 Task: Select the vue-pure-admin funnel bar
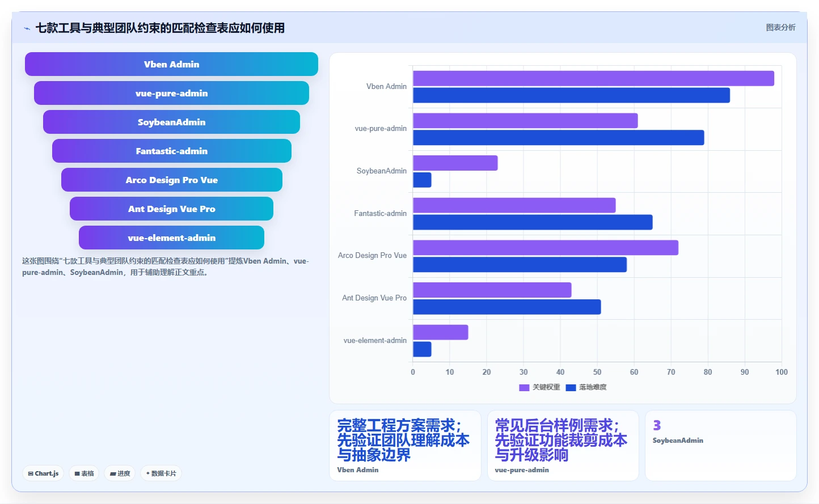point(171,93)
